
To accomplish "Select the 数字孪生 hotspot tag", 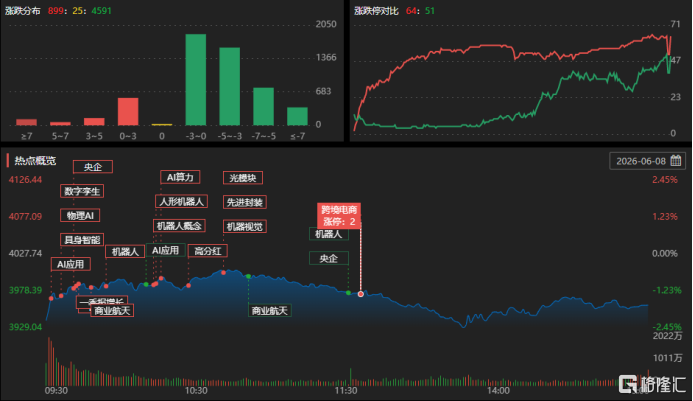I will point(82,191).
